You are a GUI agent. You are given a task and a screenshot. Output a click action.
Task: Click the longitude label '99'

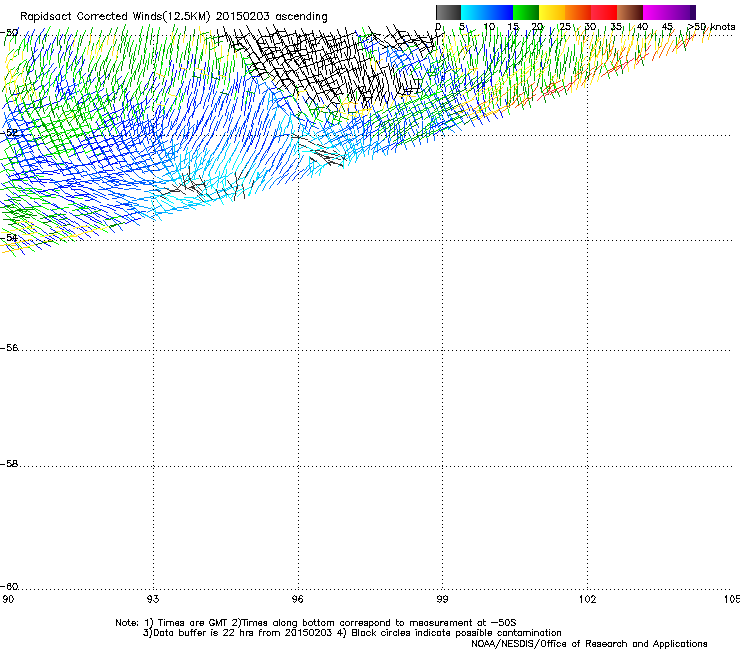point(442,599)
